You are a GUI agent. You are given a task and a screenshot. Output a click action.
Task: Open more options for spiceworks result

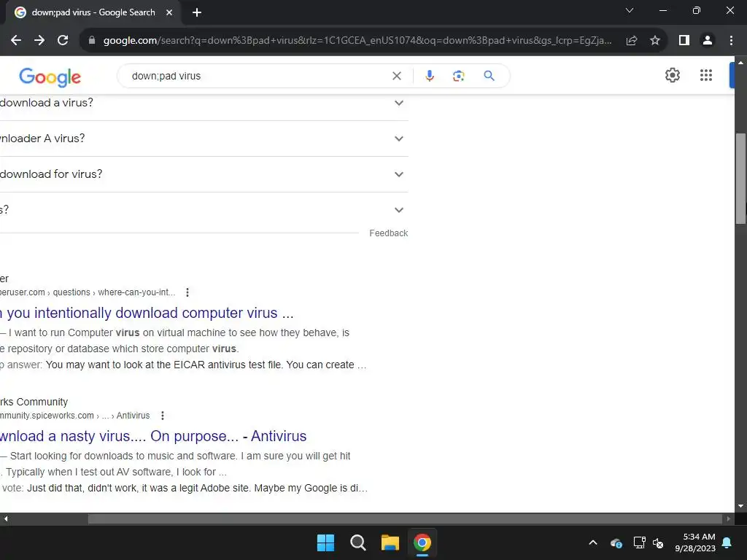pyautogui.click(x=163, y=416)
